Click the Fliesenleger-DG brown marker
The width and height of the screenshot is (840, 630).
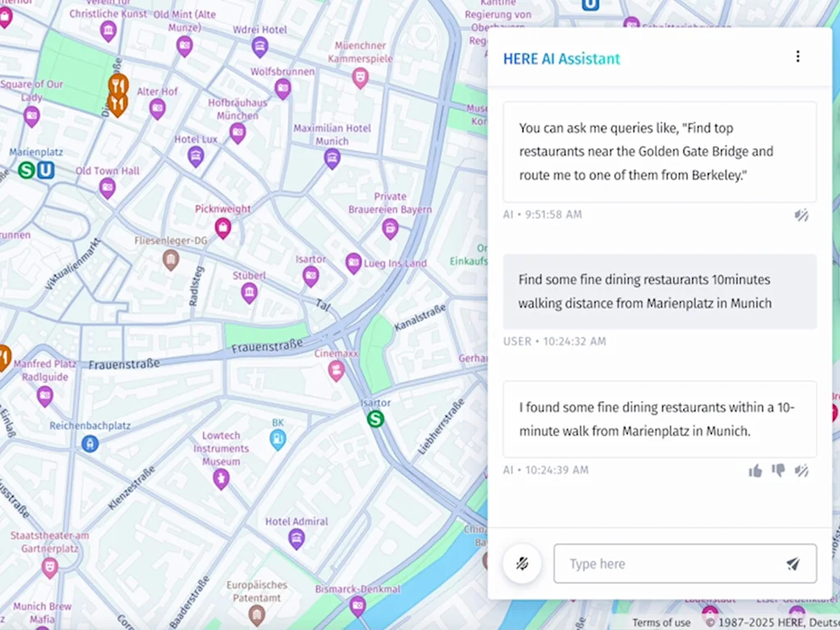pyautogui.click(x=171, y=260)
